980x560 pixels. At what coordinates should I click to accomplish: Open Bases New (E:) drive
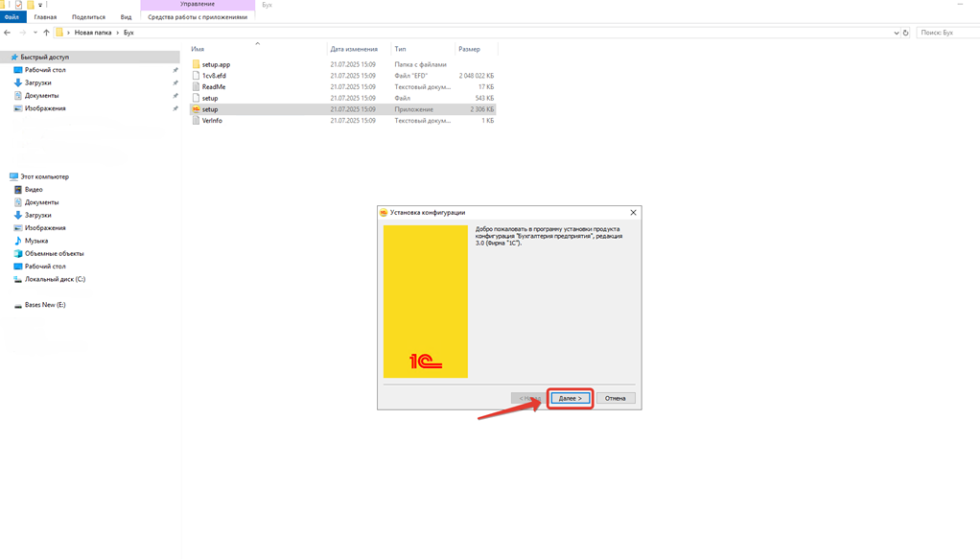[45, 305]
